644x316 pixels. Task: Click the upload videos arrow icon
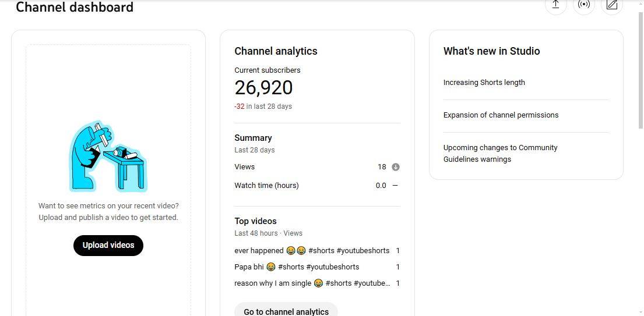[x=555, y=5]
